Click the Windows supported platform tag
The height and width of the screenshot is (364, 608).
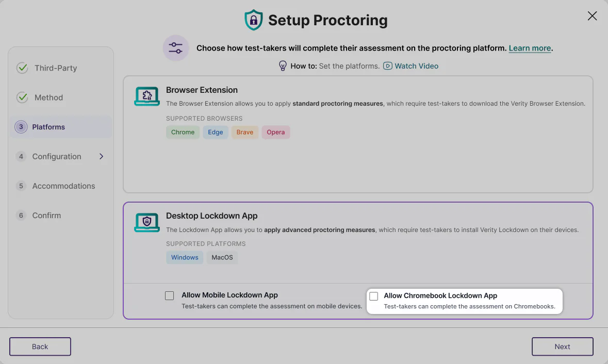tap(185, 257)
